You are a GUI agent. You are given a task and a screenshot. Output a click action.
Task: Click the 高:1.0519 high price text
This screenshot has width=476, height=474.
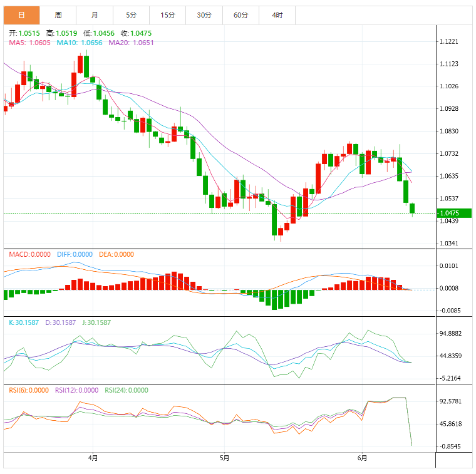pos(61,33)
